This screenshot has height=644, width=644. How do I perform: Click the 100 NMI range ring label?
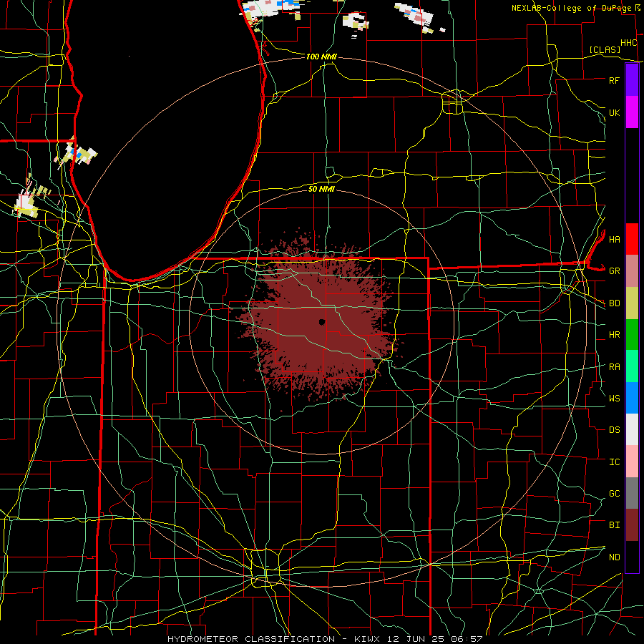[x=321, y=57]
